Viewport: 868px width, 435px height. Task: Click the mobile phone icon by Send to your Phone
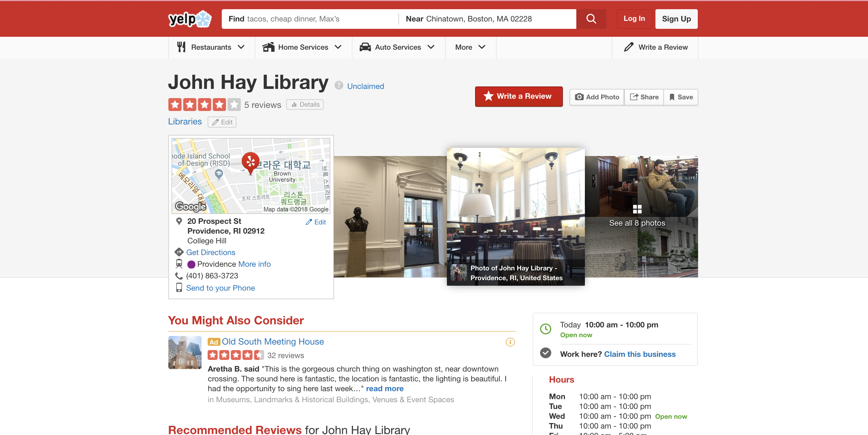pos(179,287)
